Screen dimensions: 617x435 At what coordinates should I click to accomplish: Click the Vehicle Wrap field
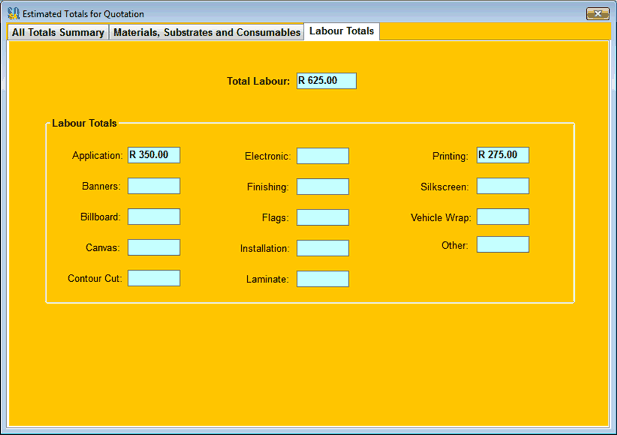coord(503,217)
